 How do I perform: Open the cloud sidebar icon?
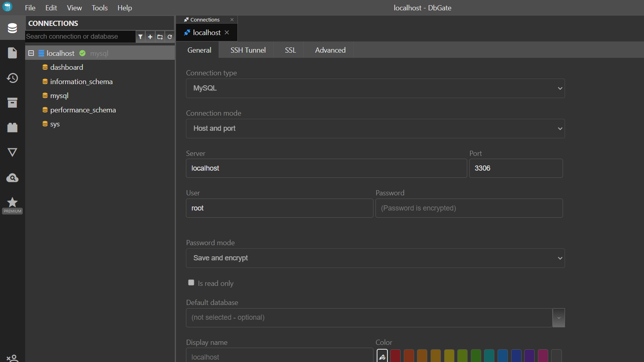pos(12,178)
